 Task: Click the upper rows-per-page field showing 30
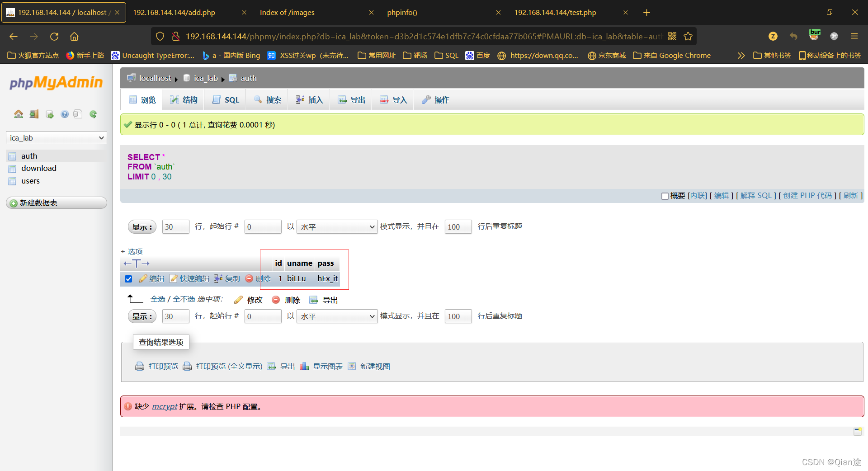pyautogui.click(x=175, y=227)
